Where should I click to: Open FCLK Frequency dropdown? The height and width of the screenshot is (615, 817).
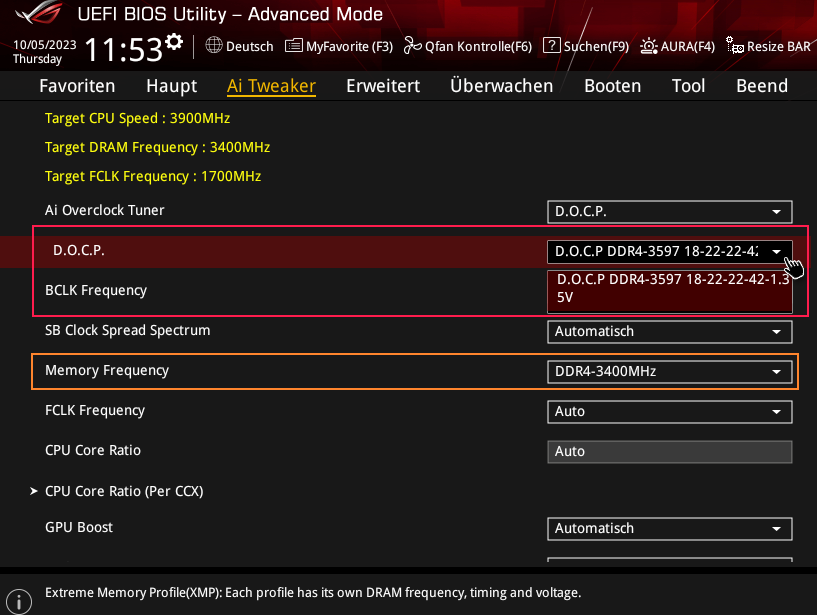coord(670,412)
